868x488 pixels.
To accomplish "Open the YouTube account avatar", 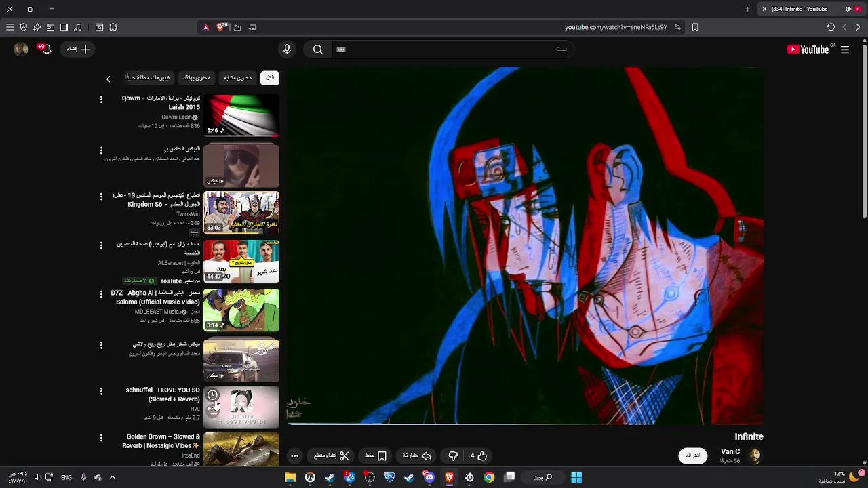I will 20,49.
